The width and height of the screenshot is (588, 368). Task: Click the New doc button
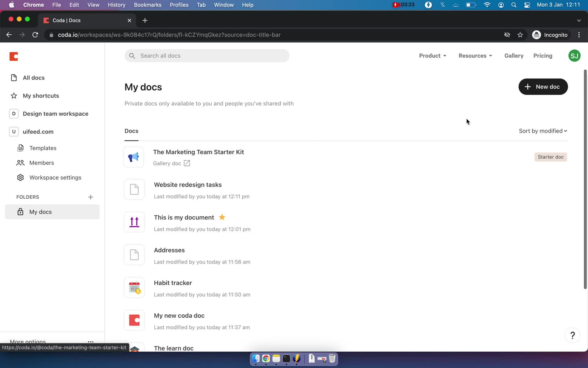click(542, 86)
